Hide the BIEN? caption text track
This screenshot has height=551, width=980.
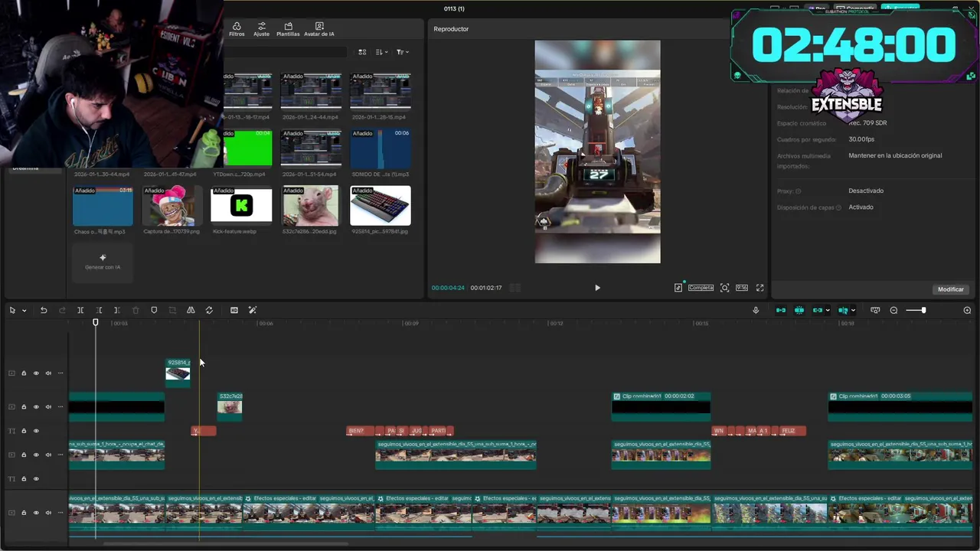[x=36, y=431]
